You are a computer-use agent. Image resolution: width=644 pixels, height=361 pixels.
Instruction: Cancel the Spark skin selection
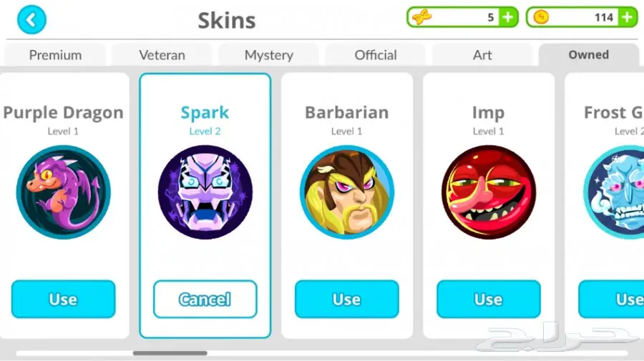tap(205, 299)
